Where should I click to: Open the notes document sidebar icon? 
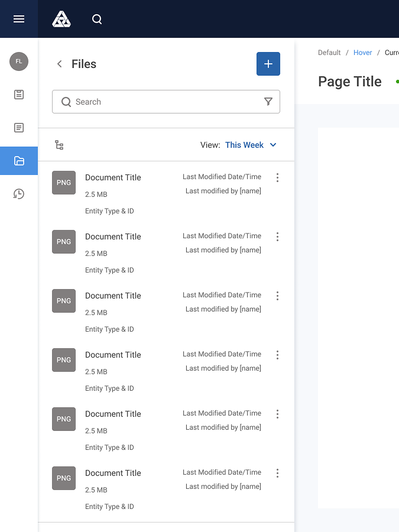coord(19,128)
